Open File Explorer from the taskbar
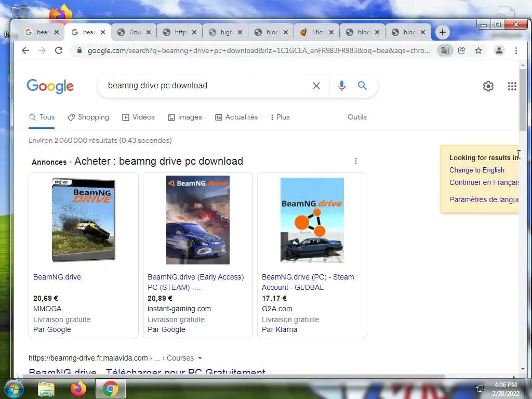Image resolution: width=532 pixels, height=399 pixels. point(46,389)
